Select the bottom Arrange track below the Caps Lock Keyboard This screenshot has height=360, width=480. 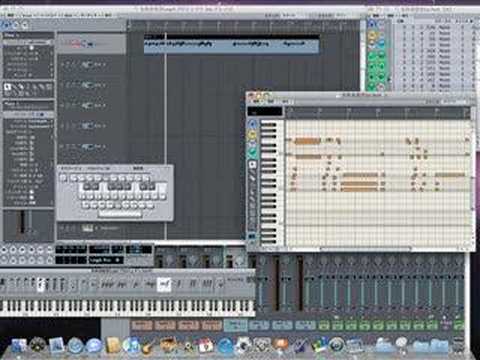(x=92, y=229)
